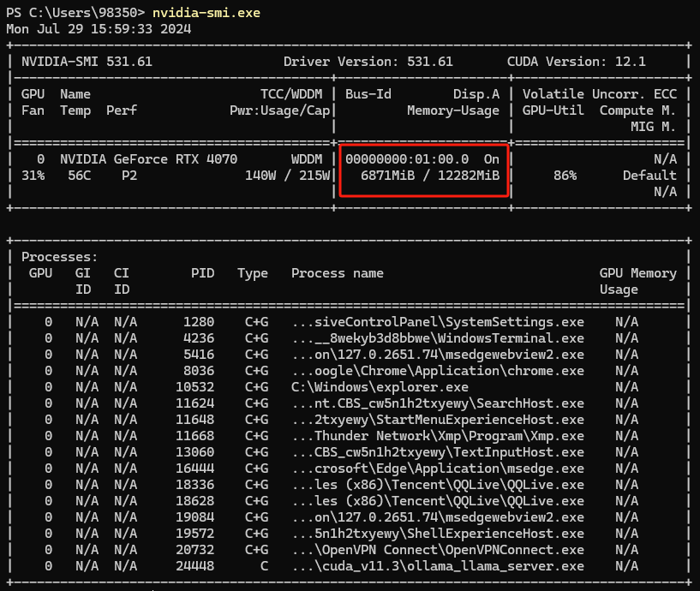
Task: Select the Xmp.exe process name
Action: point(438,436)
